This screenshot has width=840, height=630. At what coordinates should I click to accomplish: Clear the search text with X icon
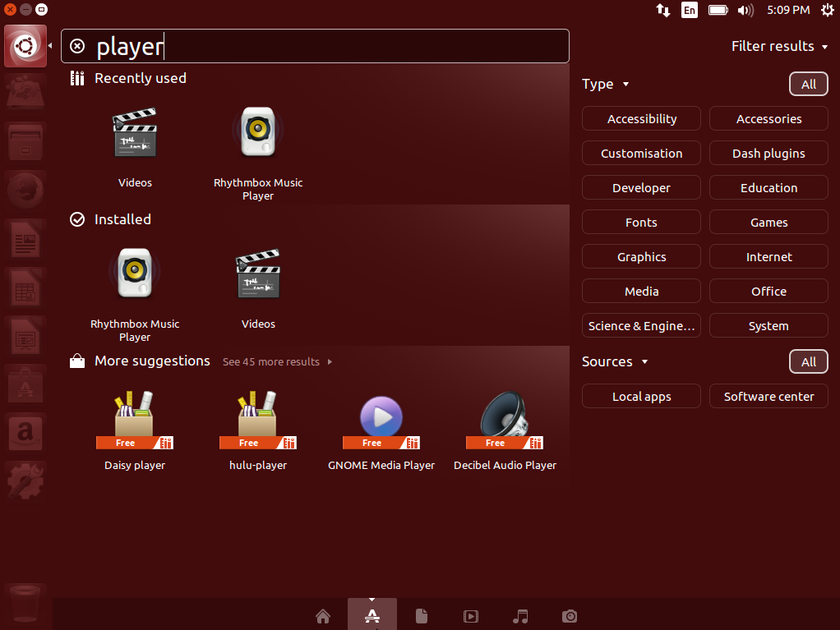tap(77, 46)
